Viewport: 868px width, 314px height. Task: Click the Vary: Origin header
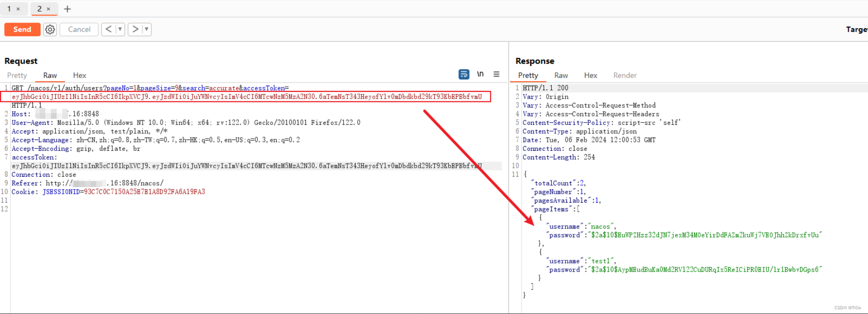coord(546,97)
